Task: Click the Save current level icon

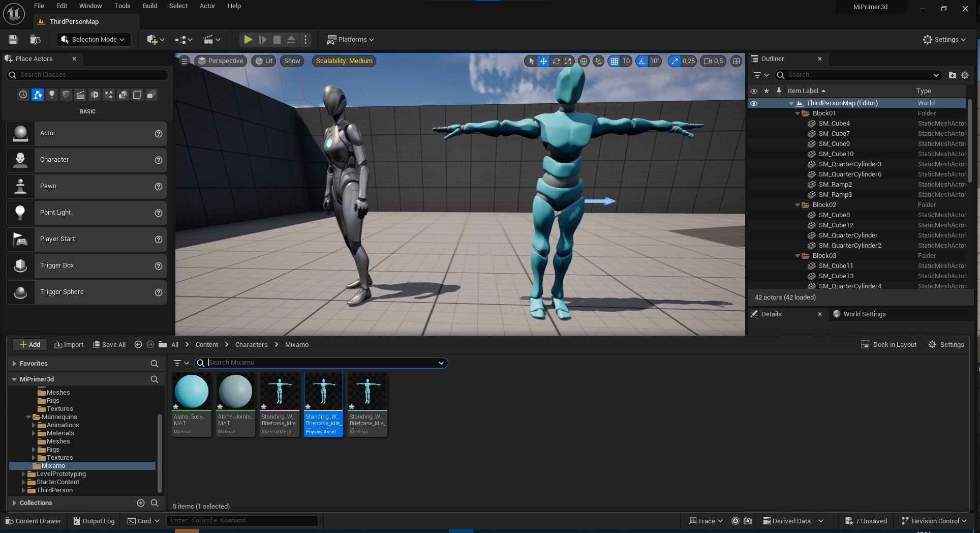Action: tap(13, 40)
